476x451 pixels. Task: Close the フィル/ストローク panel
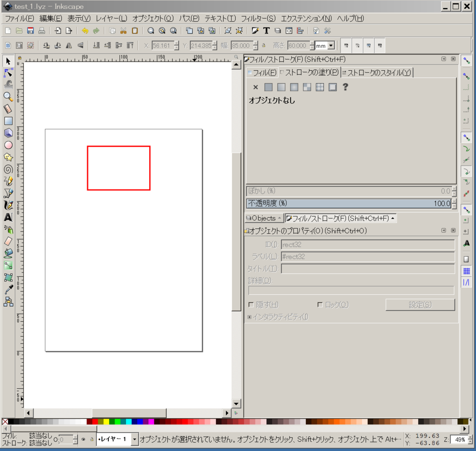point(453,59)
